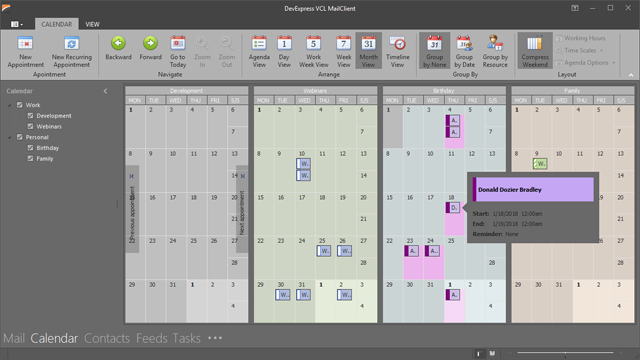Screen dimensions: 640x360
Task: Collapse the Personal tree node
Action: pyautogui.click(x=9, y=138)
